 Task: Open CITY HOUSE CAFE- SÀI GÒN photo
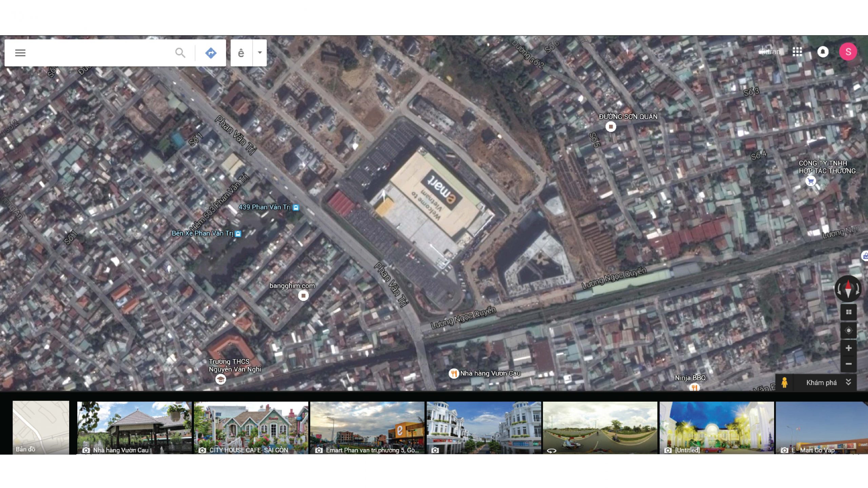[x=251, y=427]
